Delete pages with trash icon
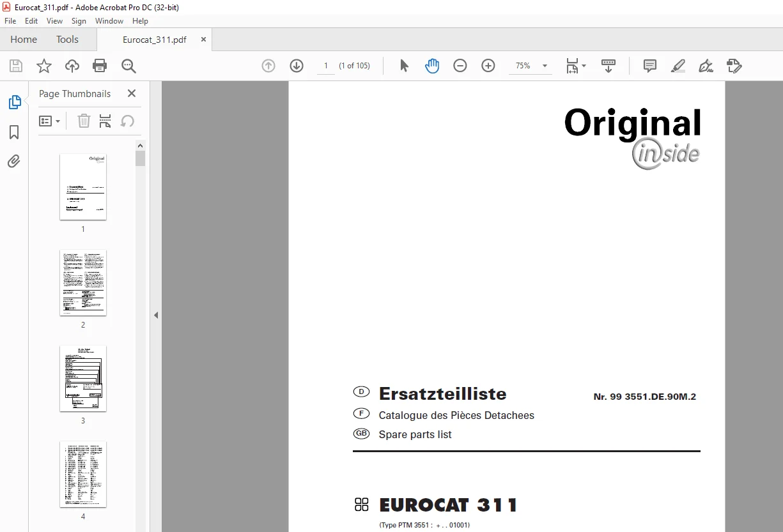This screenshot has height=532, width=783. pos(84,121)
